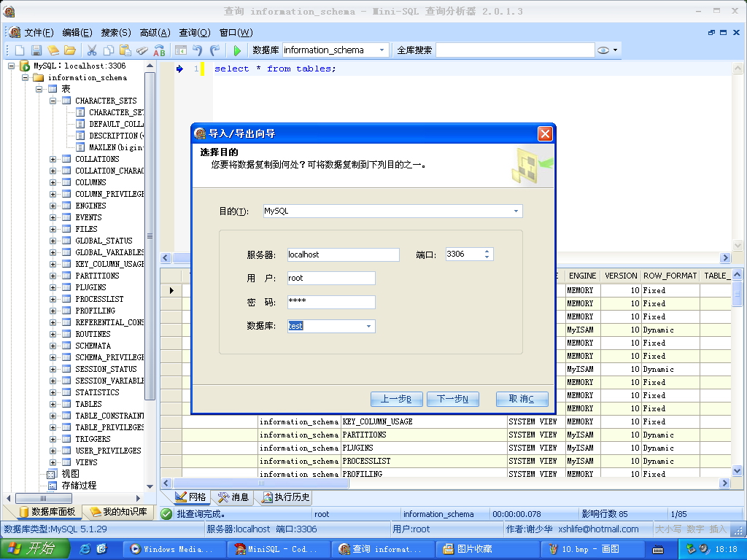The image size is (747, 560).
Task: Click the 端口 stepper arrows
Action: point(487,254)
